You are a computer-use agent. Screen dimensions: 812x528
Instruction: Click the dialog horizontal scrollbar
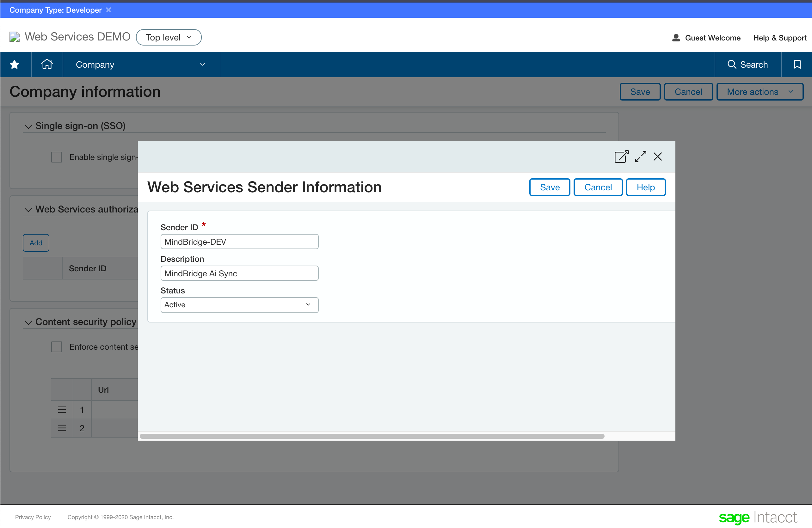(372, 436)
